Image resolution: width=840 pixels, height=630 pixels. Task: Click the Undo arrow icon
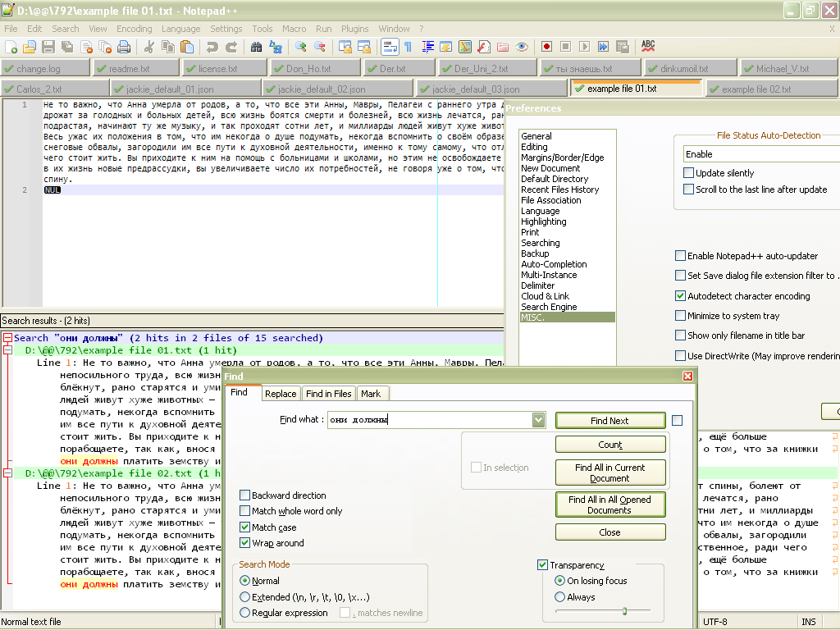point(212,47)
